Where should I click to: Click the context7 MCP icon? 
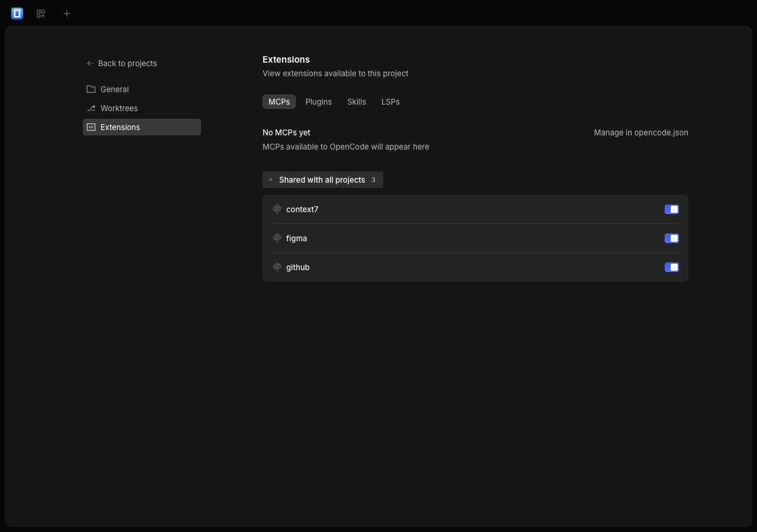click(x=277, y=209)
